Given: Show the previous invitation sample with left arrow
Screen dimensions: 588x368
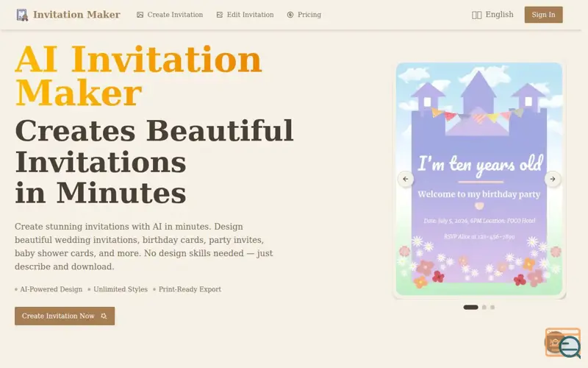Looking at the screenshot, I should pos(406,179).
